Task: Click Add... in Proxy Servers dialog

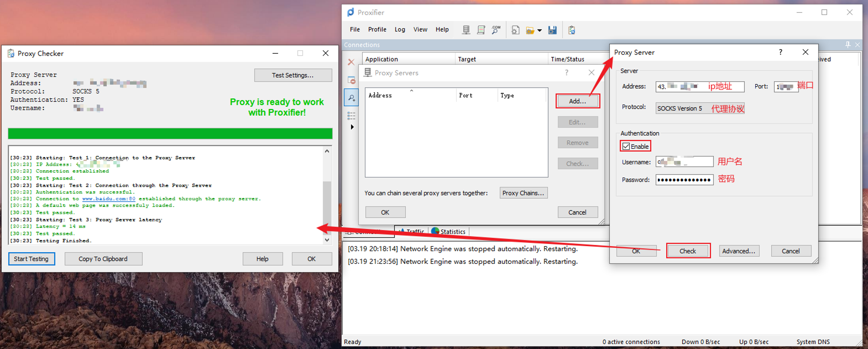Action: tap(577, 101)
